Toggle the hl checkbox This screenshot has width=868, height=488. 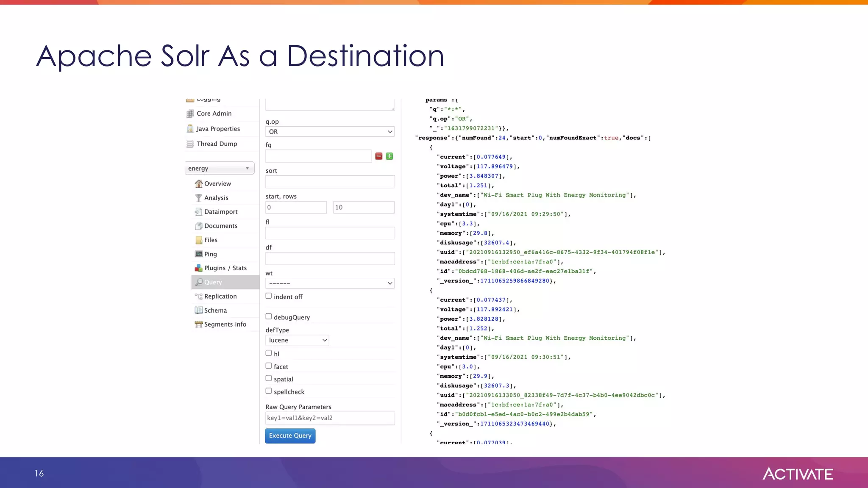coord(269,353)
